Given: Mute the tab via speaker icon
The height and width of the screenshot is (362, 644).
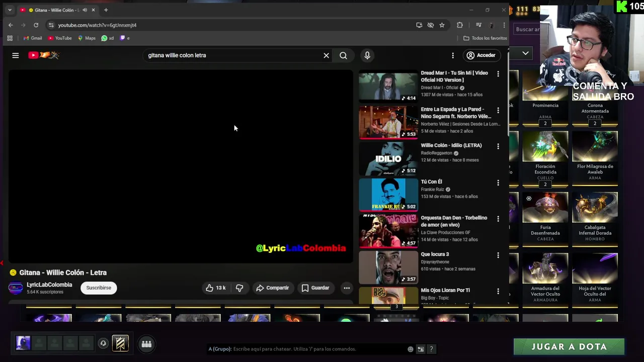Looking at the screenshot, I should click(85, 10).
